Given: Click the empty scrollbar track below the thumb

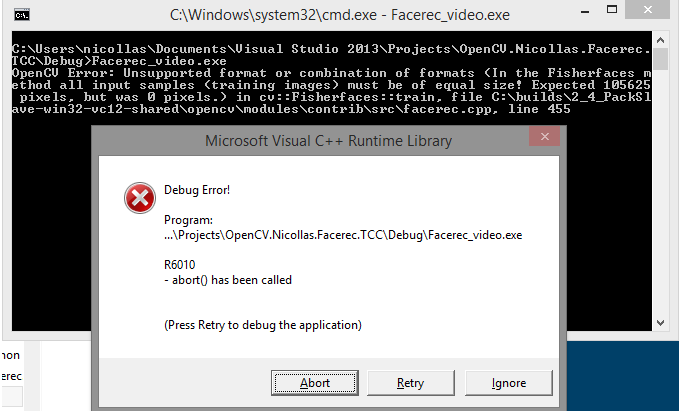Looking at the screenshot, I should tap(660, 193).
